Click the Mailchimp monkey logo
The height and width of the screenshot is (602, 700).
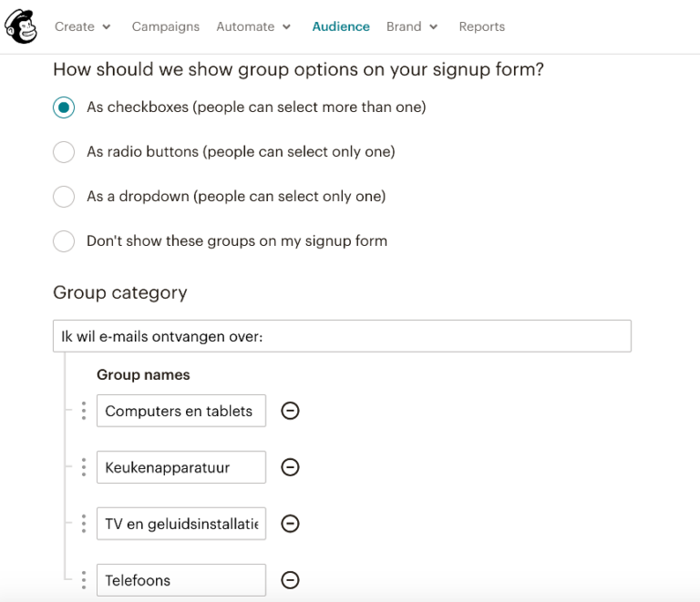[x=22, y=26]
